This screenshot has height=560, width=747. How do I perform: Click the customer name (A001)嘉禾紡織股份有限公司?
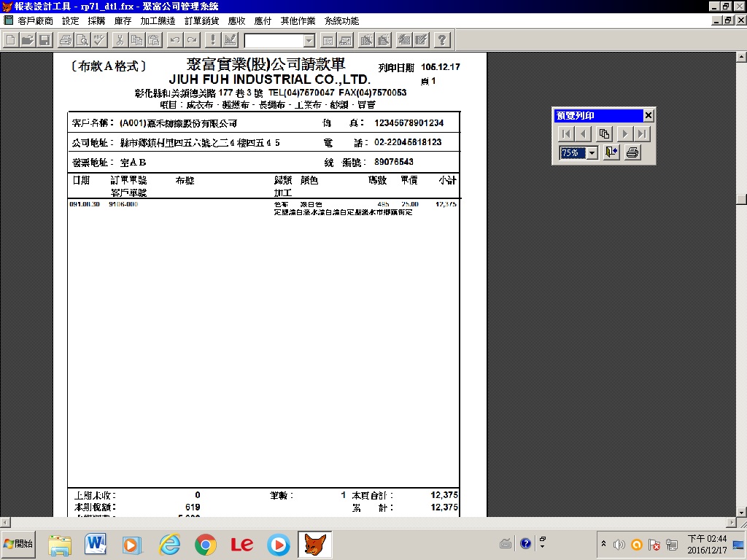(x=178, y=123)
